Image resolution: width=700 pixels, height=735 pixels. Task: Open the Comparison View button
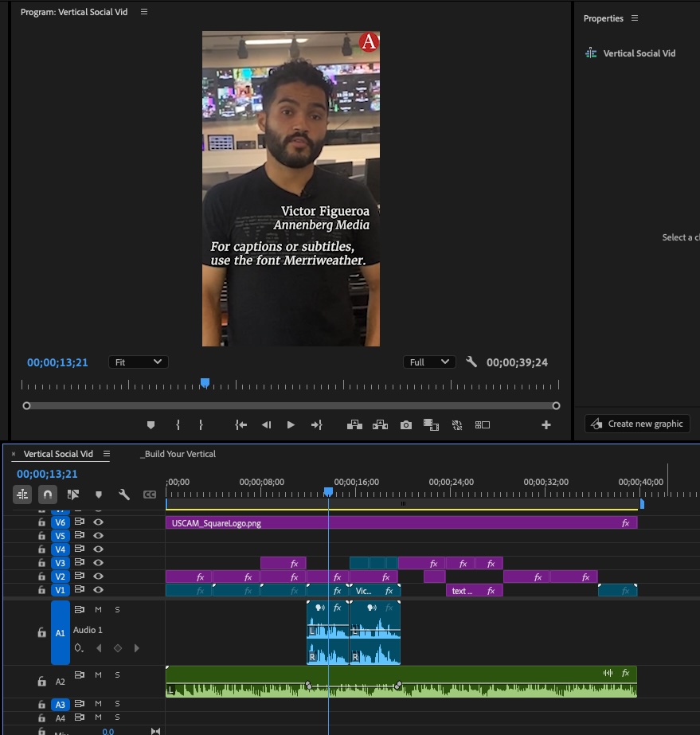pyautogui.click(x=431, y=425)
